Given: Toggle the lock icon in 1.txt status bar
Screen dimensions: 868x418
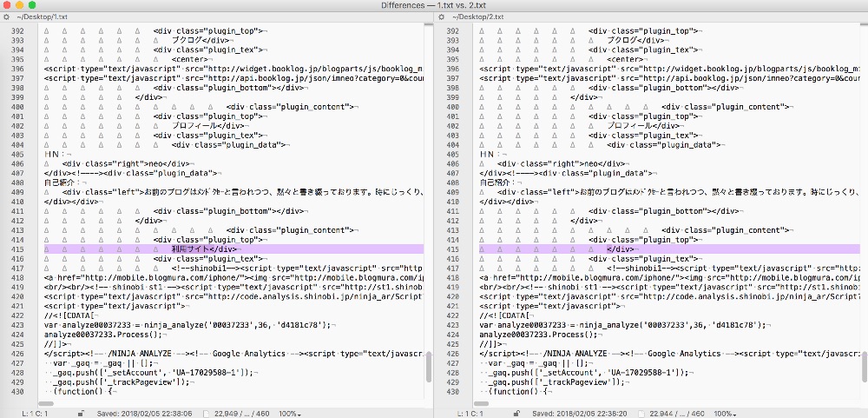Looking at the screenshot, I should 81,414.
